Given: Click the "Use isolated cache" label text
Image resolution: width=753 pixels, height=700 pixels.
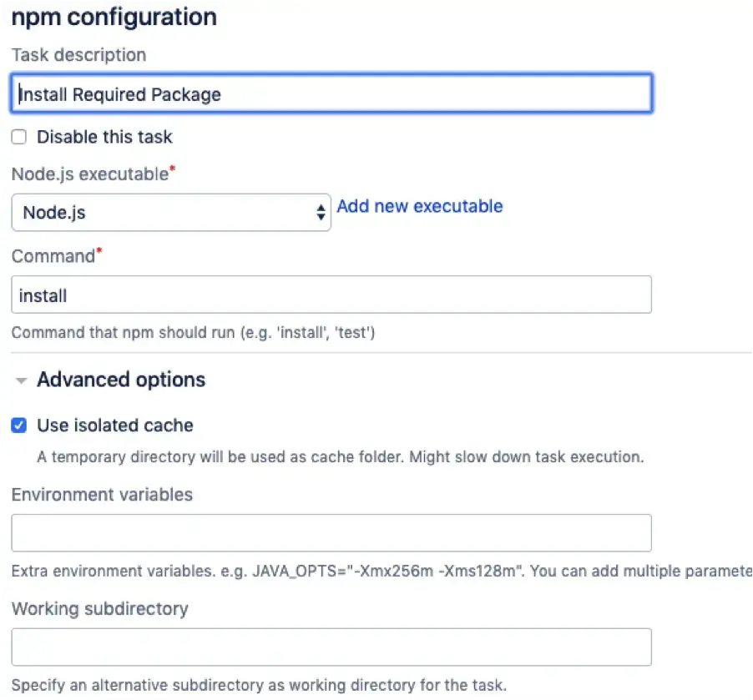Looking at the screenshot, I should point(115,426).
